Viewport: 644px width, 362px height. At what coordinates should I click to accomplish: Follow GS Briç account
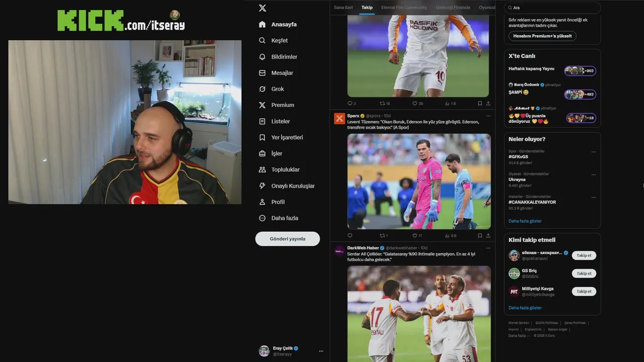pos(584,274)
